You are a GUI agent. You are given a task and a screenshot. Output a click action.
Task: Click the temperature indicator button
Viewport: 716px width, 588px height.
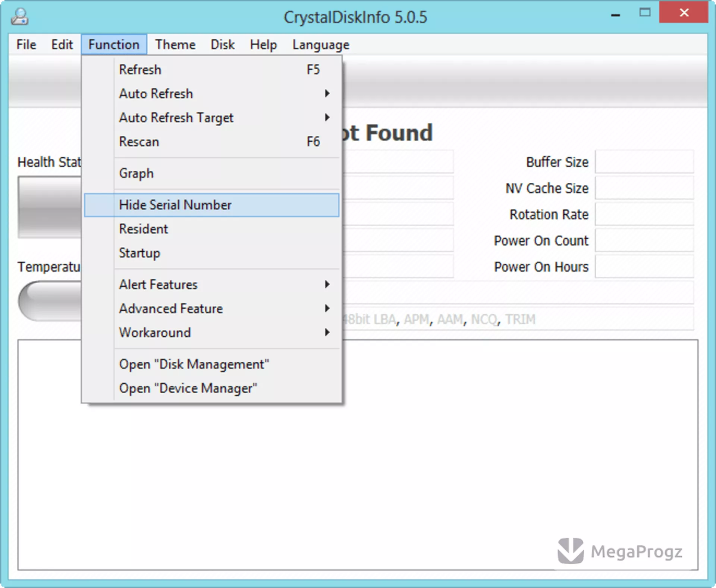coord(49,301)
